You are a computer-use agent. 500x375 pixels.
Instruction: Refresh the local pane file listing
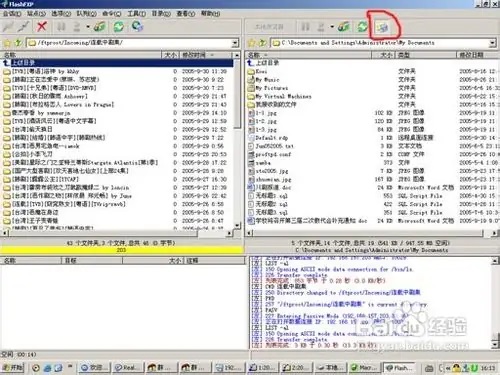[362, 26]
